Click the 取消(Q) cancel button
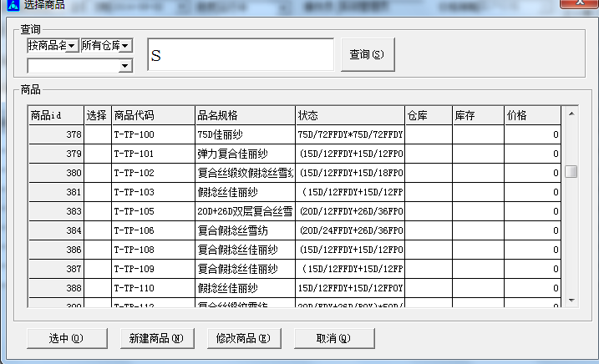The height and width of the screenshot is (364, 599). (334, 338)
